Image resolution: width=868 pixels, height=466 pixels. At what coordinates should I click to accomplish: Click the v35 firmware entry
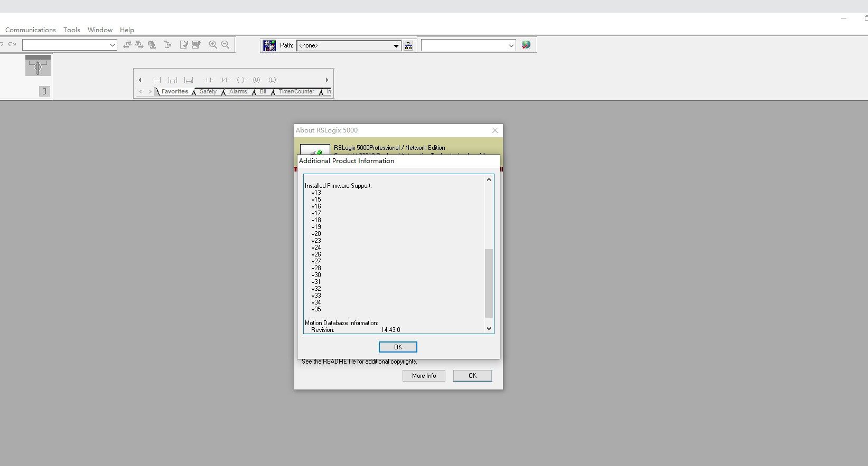(x=316, y=309)
